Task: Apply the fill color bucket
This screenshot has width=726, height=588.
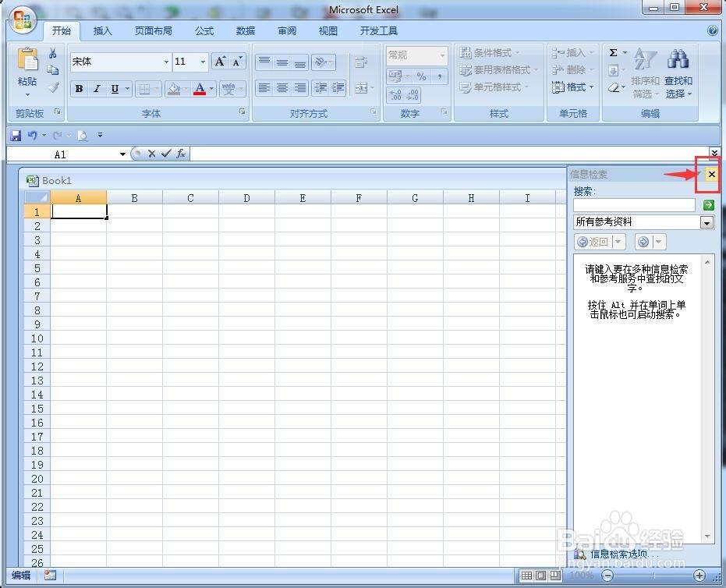Action: coord(174,88)
